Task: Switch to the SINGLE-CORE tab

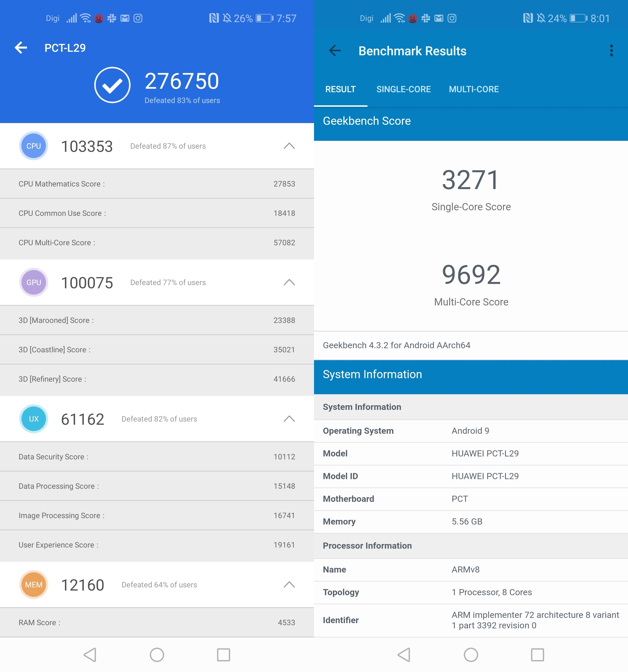Action: pyautogui.click(x=403, y=89)
